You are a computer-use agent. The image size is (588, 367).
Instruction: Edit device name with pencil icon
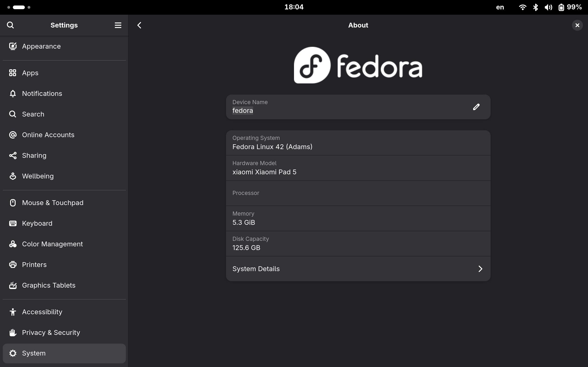pos(476,107)
